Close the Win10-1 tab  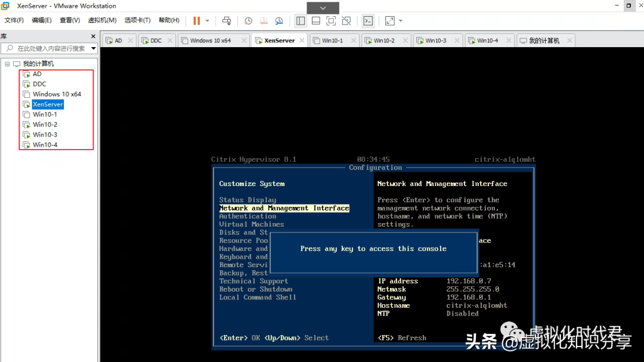point(353,41)
